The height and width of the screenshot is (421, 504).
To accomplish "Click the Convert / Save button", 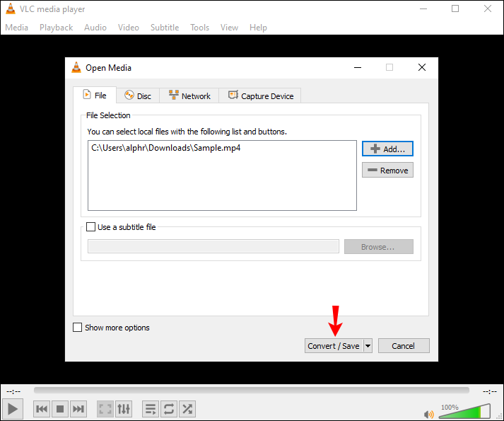I will point(334,346).
